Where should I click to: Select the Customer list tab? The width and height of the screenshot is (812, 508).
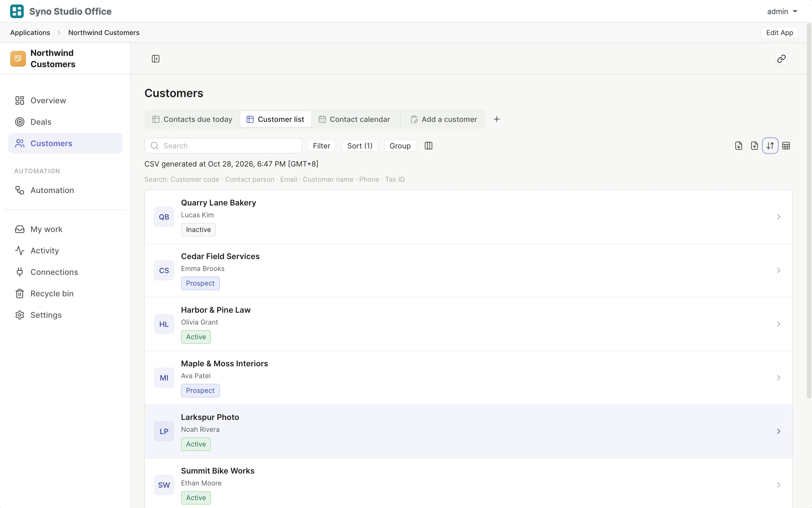(x=275, y=119)
